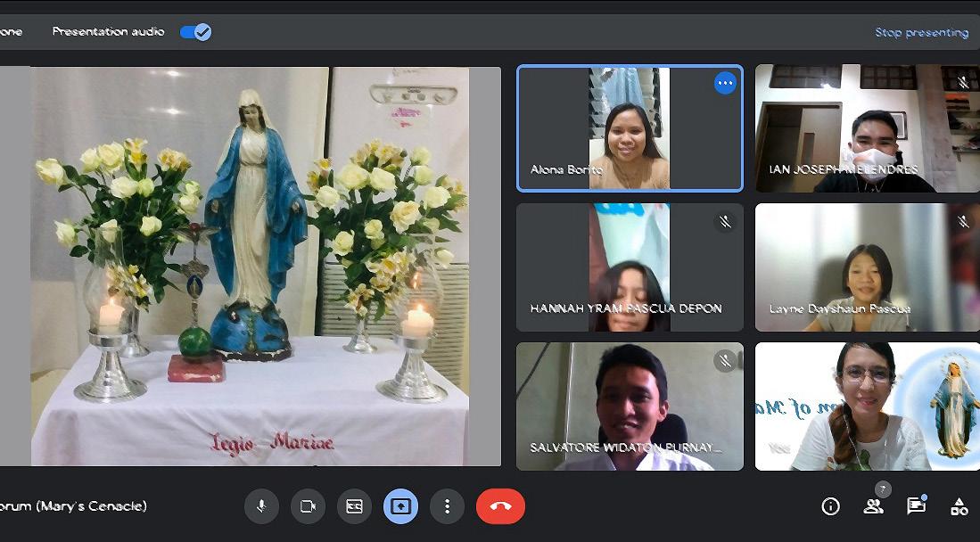Open meeting details info icon
The height and width of the screenshot is (542, 980).
830,506
